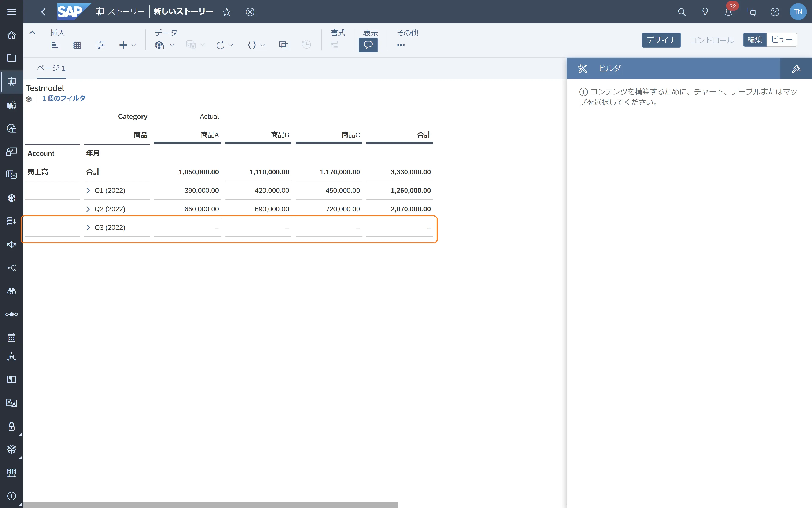Viewport: 812px width, 508px height.
Task: Select the 商品A column header
Action: pos(209,135)
